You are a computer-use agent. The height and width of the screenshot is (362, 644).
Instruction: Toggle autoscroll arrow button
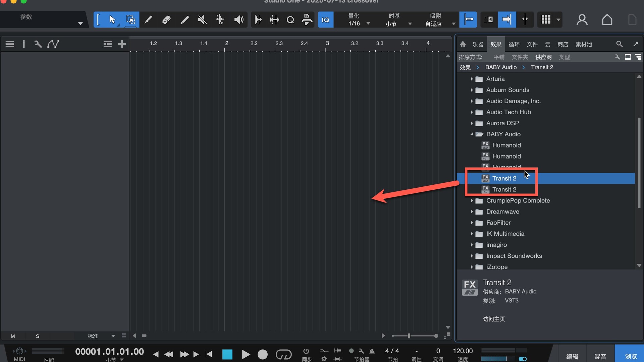[506, 19]
